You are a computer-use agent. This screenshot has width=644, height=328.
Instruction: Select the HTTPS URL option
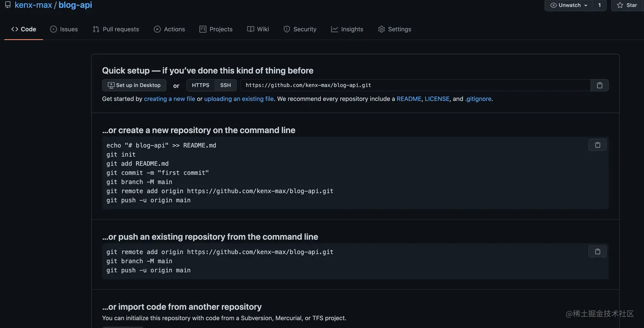201,85
